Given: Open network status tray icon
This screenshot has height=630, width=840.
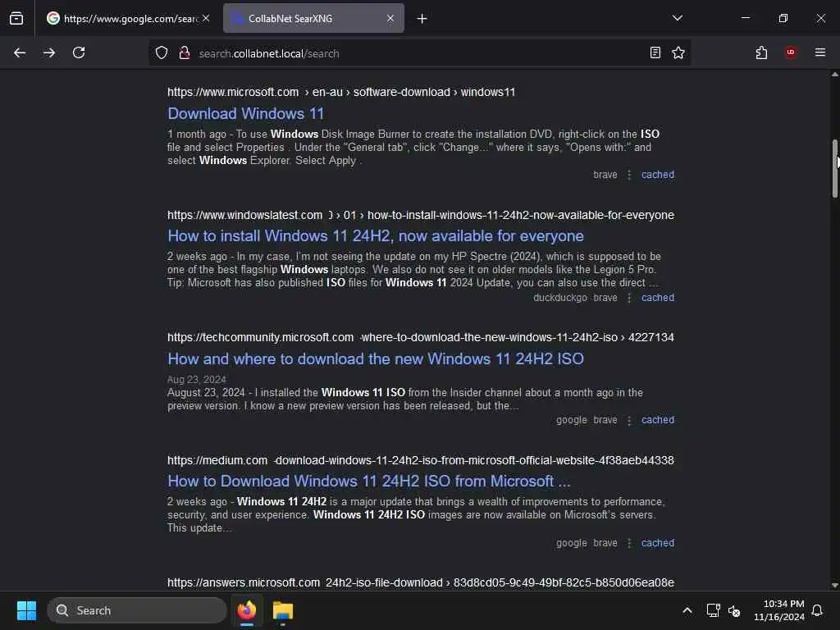Looking at the screenshot, I should (x=713, y=610).
